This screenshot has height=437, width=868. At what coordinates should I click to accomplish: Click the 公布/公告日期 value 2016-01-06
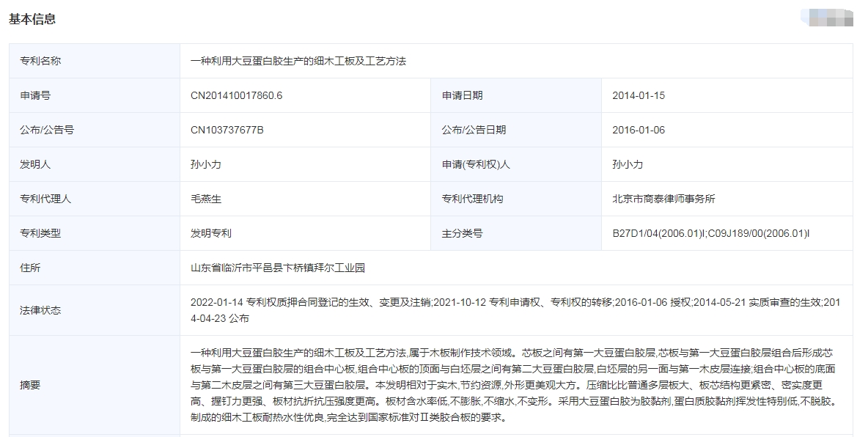[x=638, y=130]
